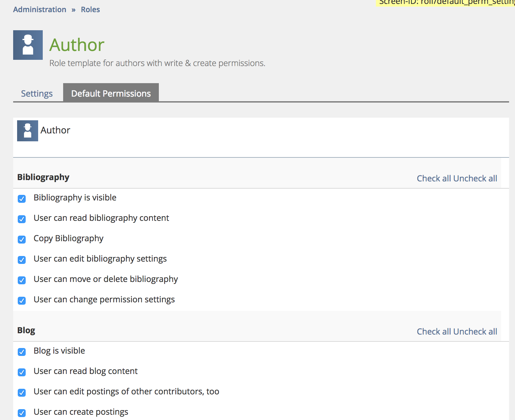The height and width of the screenshot is (420, 515).
Task: Click the small Author icon in permissions panel
Action: 28,131
